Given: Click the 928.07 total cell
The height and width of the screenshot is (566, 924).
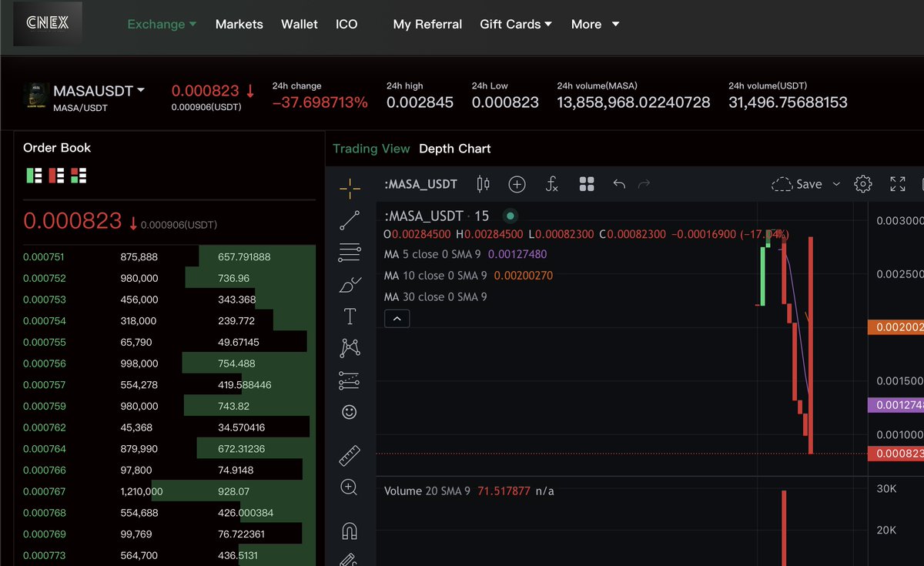Looking at the screenshot, I should (234, 491).
